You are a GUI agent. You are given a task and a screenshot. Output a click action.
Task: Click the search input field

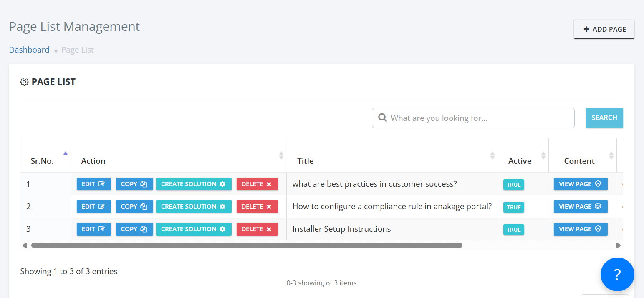pos(473,118)
